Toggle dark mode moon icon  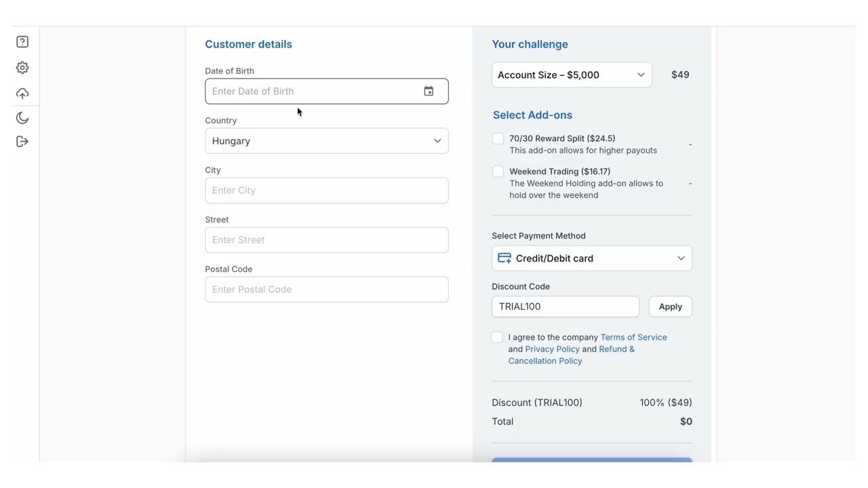(x=22, y=118)
